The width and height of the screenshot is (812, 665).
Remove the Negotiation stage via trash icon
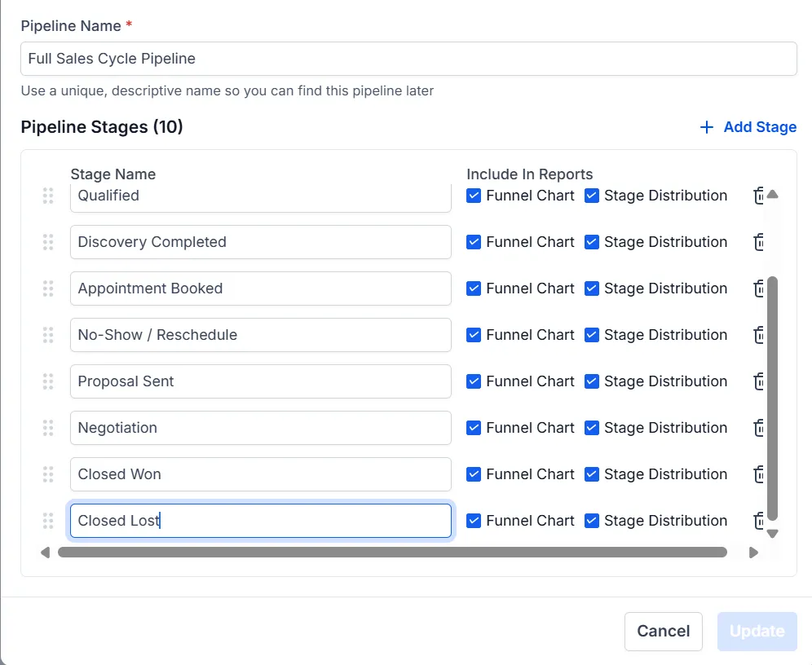pyautogui.click(x=758, y=428)
